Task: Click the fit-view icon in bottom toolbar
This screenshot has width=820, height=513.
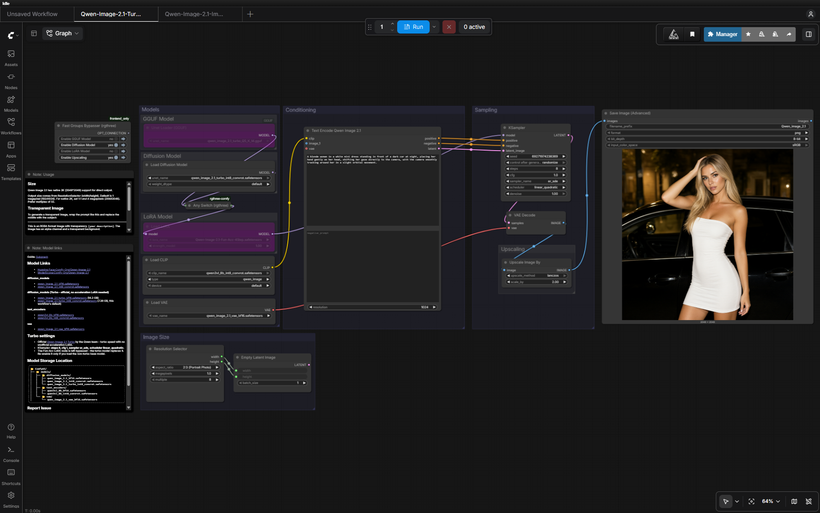Action: click(x=751, y=501)
